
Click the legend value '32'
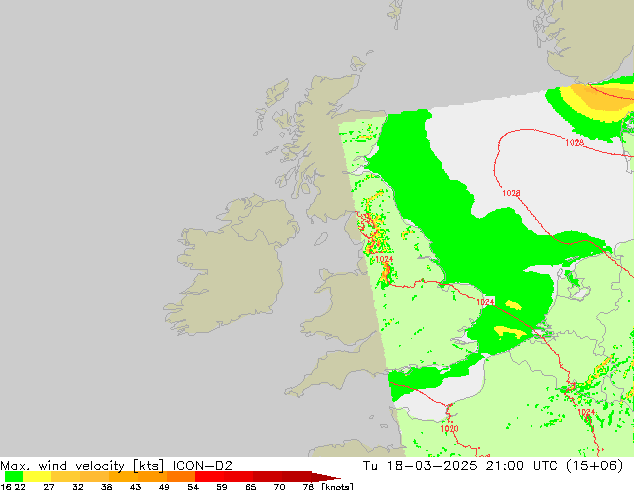78,486
